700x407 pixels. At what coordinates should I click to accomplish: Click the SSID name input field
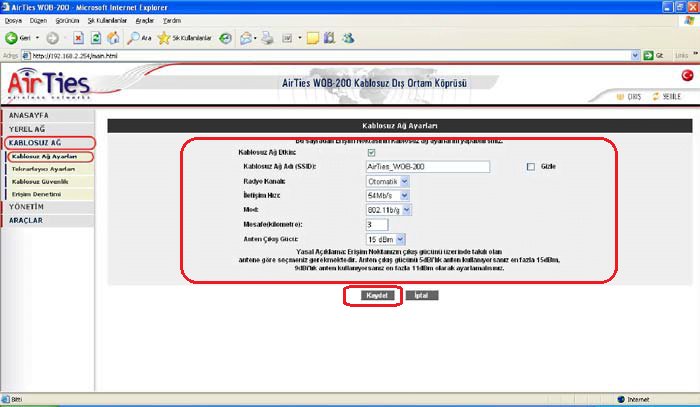coord(428,166)
